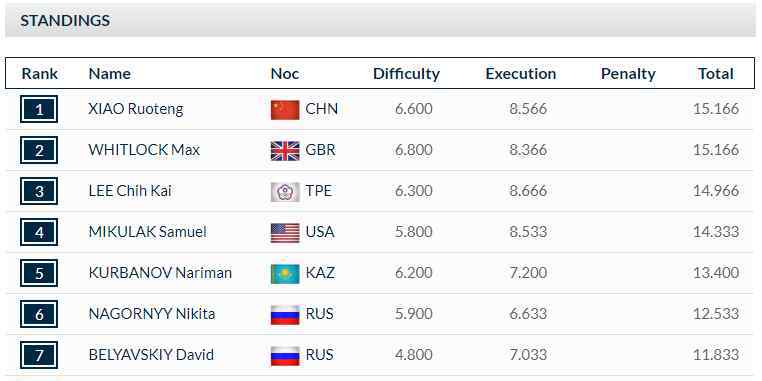Click the Great Britain flag icon

(x=285, y=151)
